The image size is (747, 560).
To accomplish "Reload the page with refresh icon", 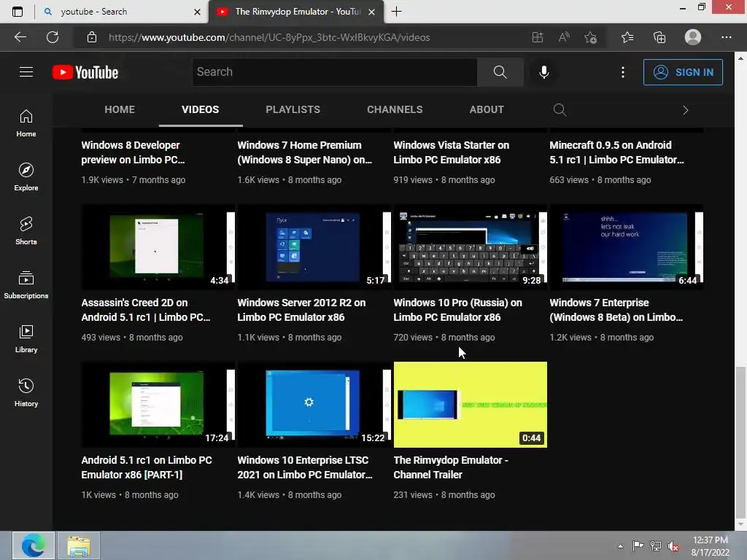I will click(x=53, y=37).
